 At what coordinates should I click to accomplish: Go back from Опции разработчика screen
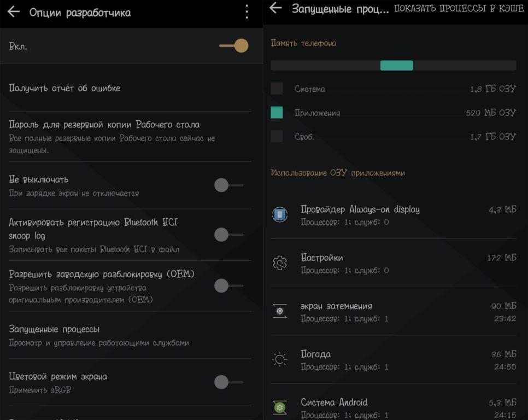pyautogui.click(x=14, y=12)
